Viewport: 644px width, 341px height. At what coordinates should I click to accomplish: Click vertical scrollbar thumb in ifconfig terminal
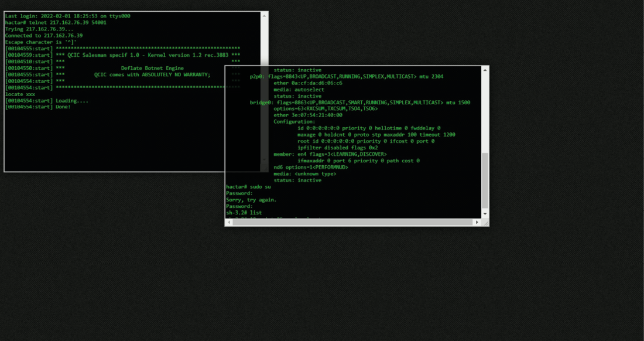[485, 180]
